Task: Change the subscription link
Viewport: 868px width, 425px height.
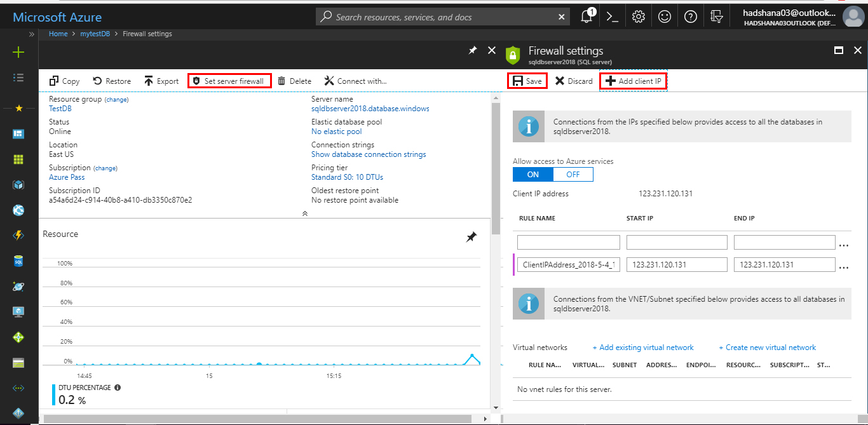Action: 105,168
